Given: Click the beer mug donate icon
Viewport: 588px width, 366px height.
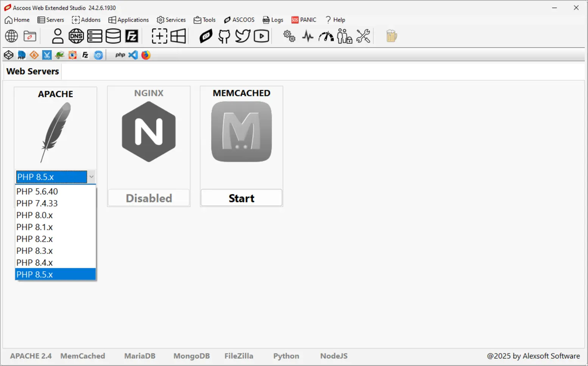Looking at the screenshot, I should pos(391,36).
